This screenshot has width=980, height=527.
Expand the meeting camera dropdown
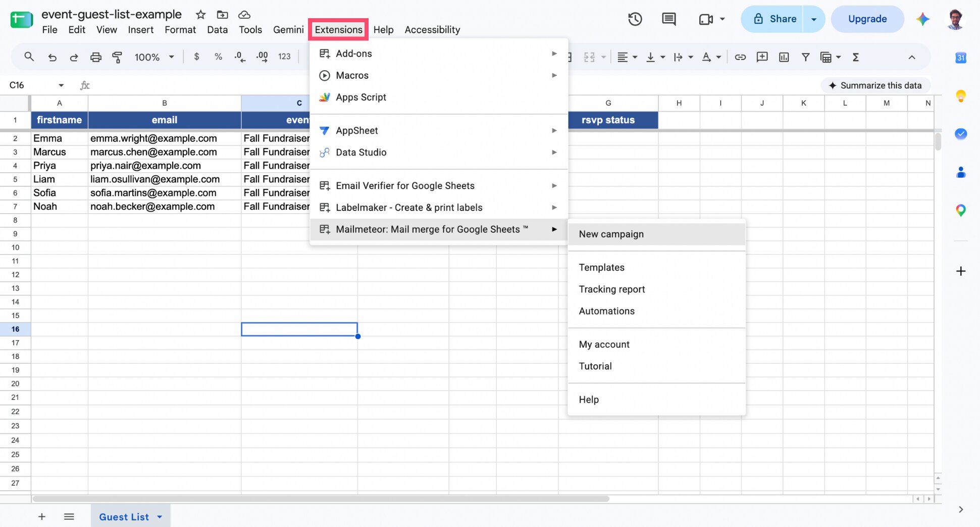point(723,19)
